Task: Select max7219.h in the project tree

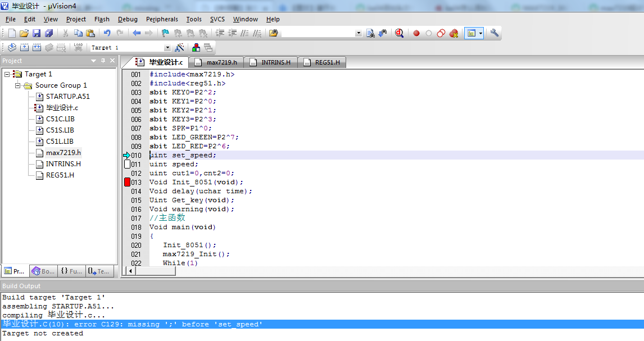Action: 64,153
